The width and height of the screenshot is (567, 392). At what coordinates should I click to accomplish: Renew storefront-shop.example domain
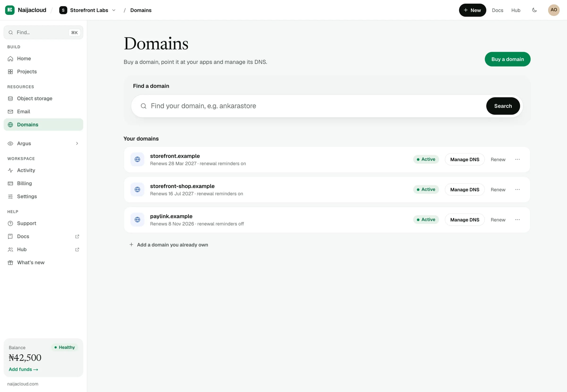click(x=498, y=190)
